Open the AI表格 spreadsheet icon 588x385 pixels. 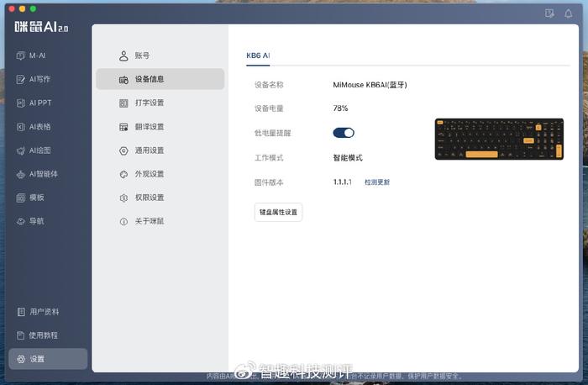[x=20, y=127]
